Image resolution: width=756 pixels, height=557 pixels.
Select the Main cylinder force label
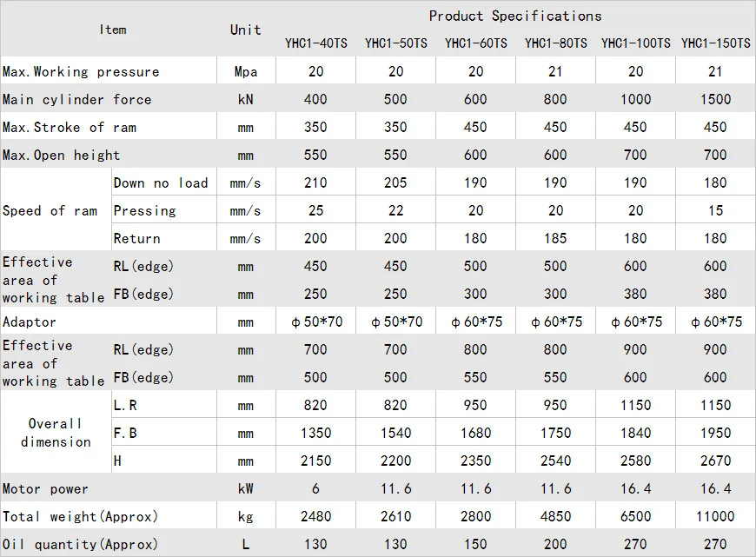pyautogui.click(x=76, y=100)
